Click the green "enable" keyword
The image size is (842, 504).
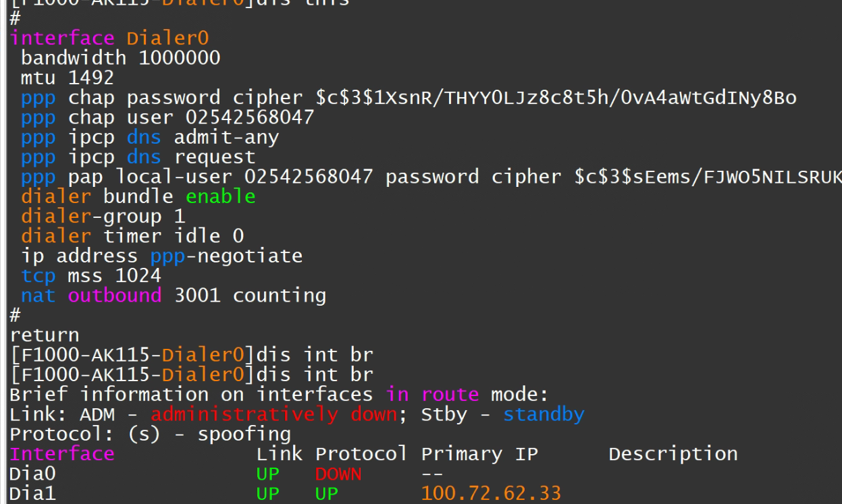(220, 197)
